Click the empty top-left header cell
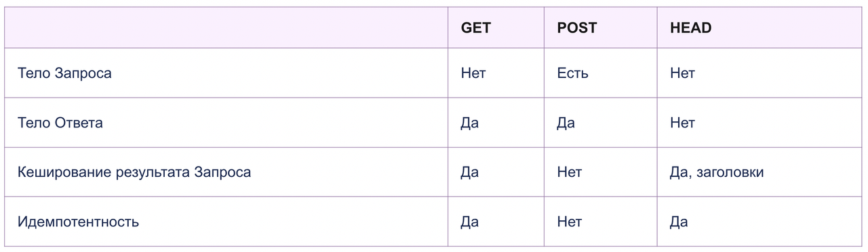 (226, 28)
